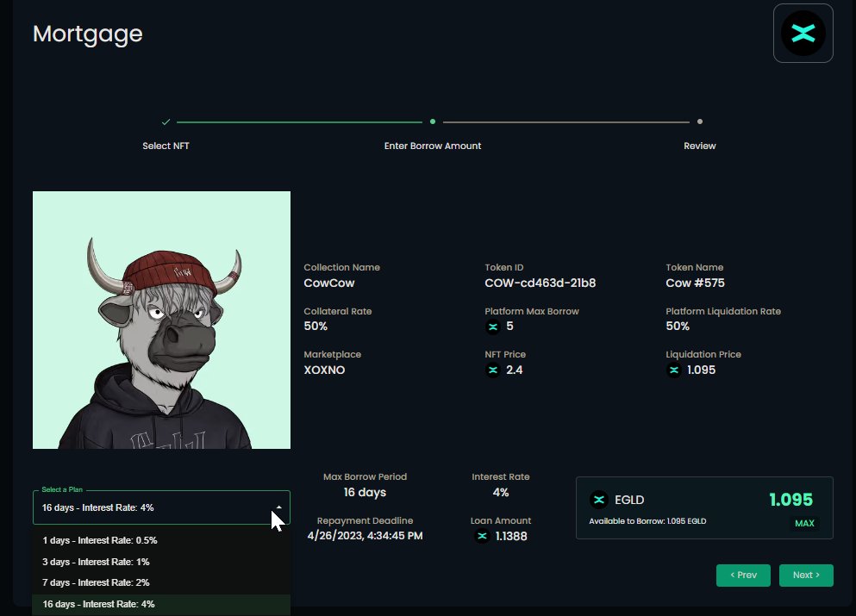Click EGLD icon beside NFT Price 2.4
The width and height of the screenshot is (856, 616).
pyautogui.click(x=493, y=370)
